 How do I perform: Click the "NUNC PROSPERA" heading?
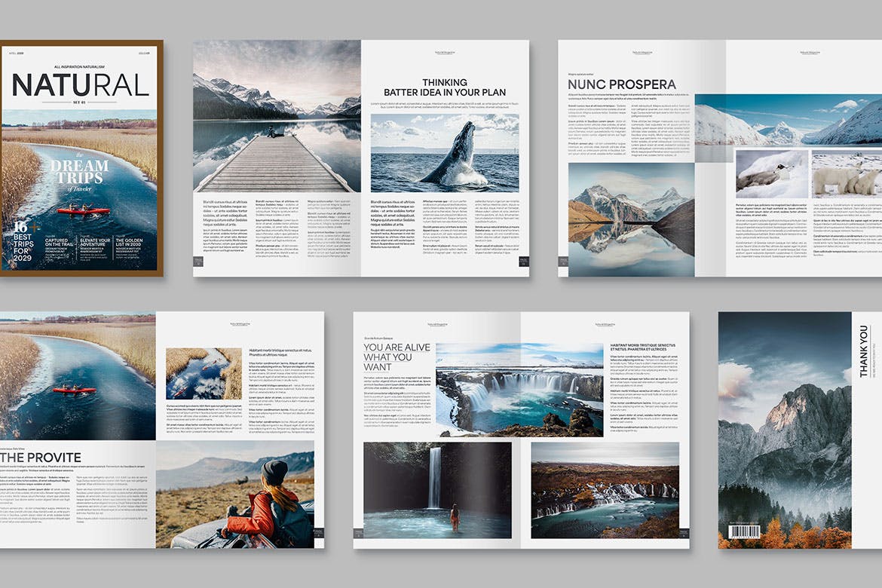[x=621, y=84]
